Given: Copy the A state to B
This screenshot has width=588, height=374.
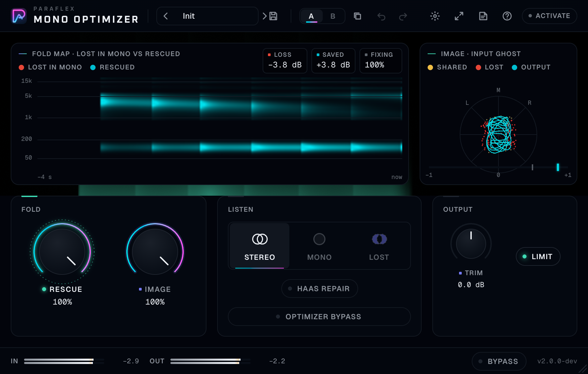Looking at the screenshot, I should point(357,16).
